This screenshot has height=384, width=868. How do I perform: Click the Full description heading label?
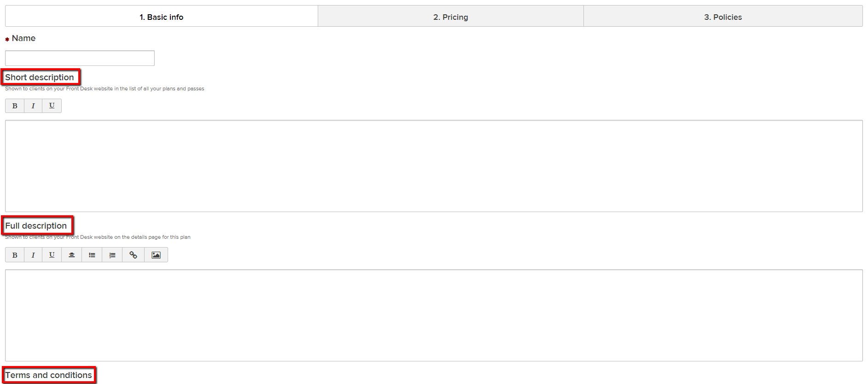(x=36, y=226)
